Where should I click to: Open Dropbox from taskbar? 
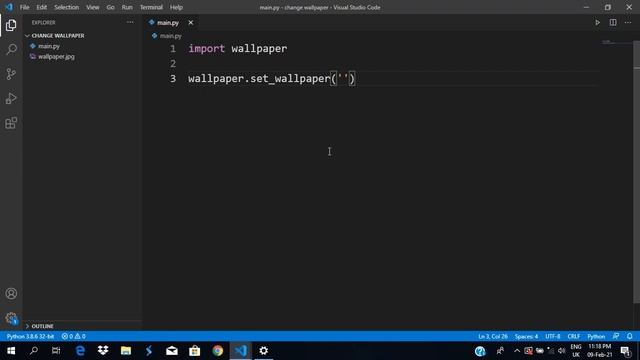click(x=103, y=351)
